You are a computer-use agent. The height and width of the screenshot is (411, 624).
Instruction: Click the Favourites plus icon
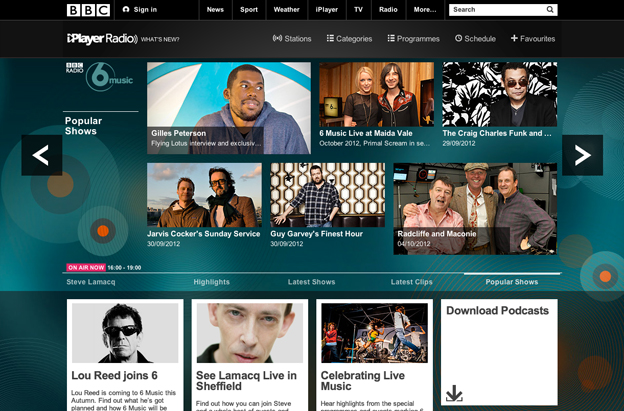(x=514, y=38)
